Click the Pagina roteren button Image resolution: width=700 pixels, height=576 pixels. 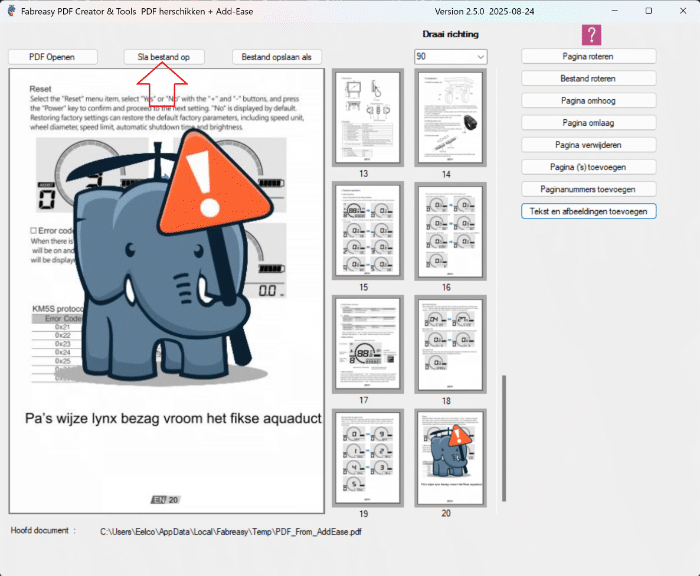point(588,56)
